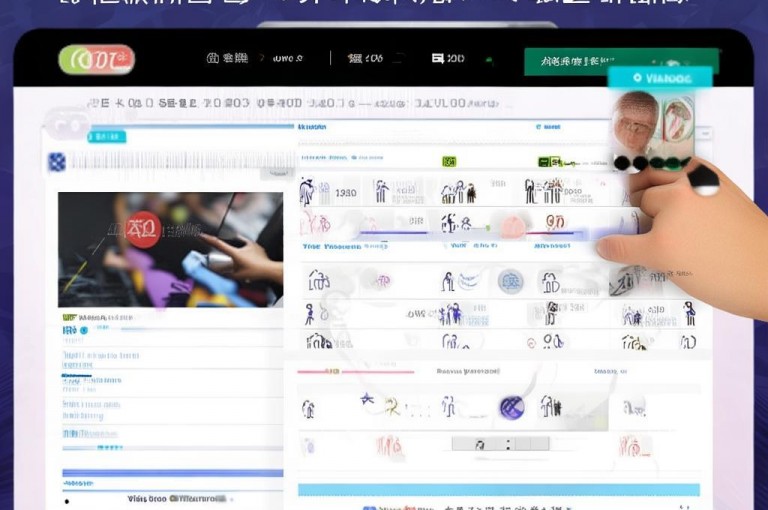The width and height of the screenshot is (768, 510).
Task: Click the blue checkered square icon beside the gray striped bar
Action: (x=57, y=162)
